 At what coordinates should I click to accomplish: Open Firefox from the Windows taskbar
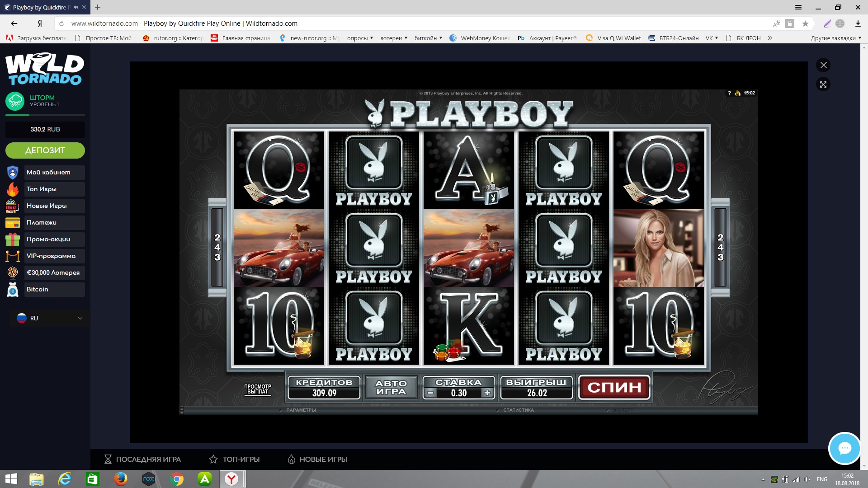(x=120, y=479)
